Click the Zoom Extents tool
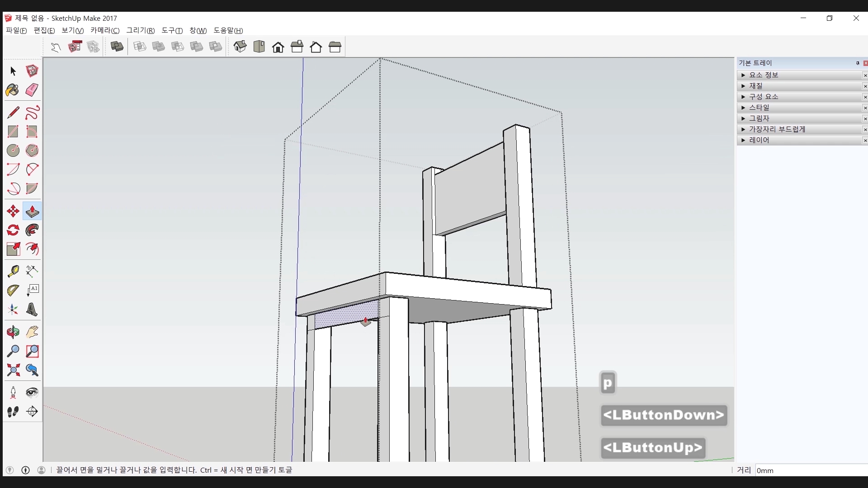 (x=13, y=371)
